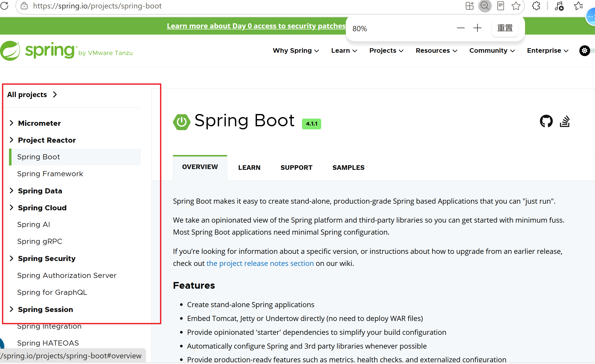The height and width of the screenshot is (364, 595).
Task: Open the reader view icon
Action: tap(500, 6)
